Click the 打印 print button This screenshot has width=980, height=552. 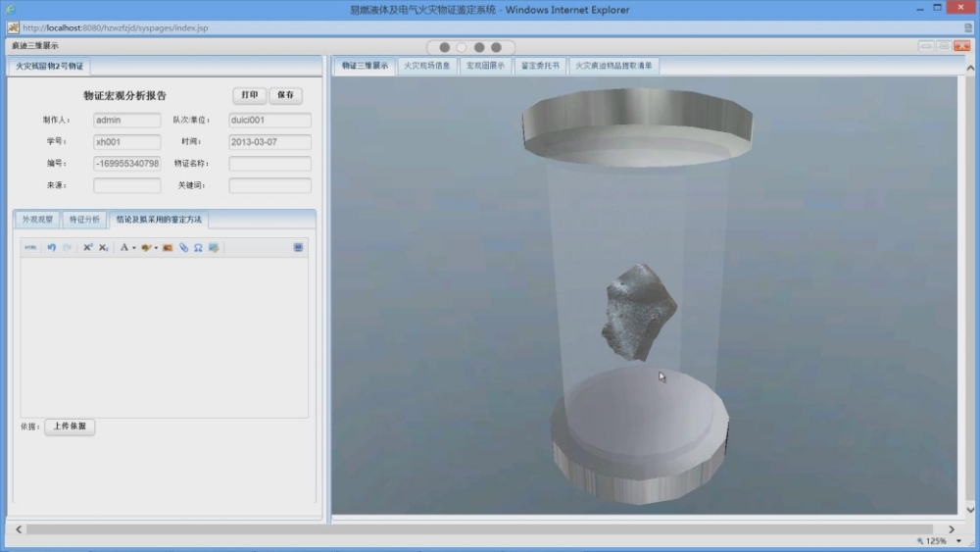(249, 95)
